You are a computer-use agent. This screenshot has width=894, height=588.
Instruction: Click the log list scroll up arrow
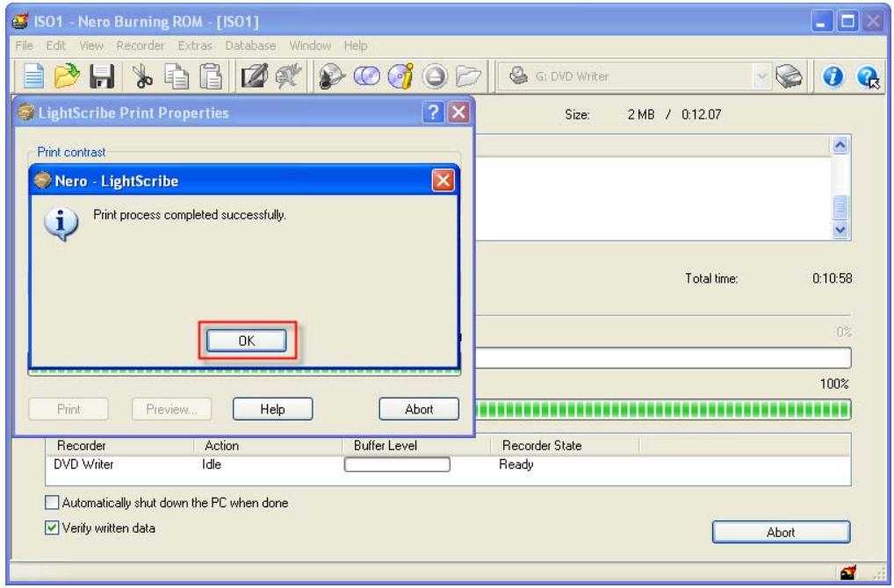840,146
